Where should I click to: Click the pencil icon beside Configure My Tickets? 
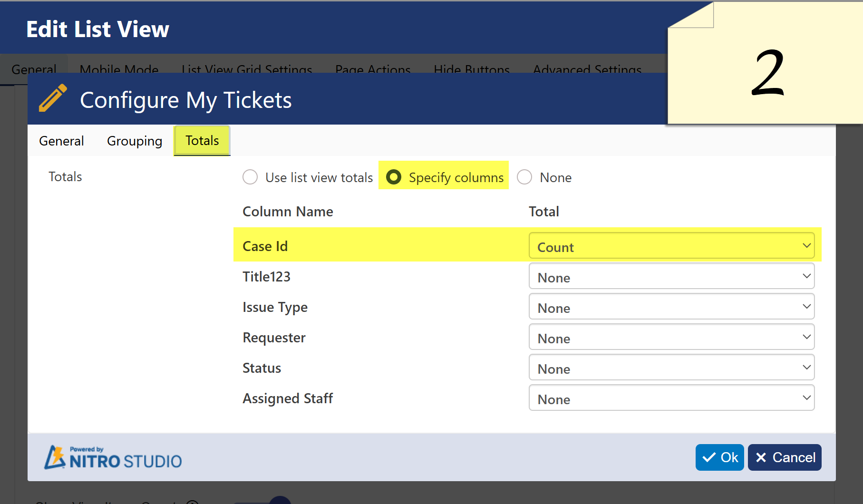click(53, 98)
